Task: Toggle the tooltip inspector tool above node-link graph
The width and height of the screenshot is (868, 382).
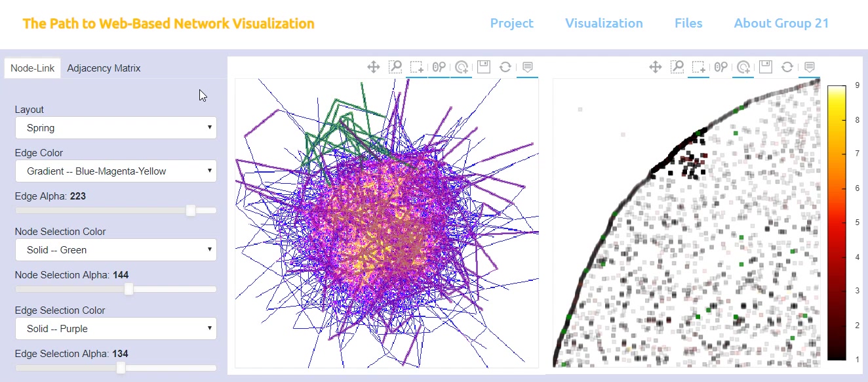Action: pyautogui.click(x=527, y=66)
